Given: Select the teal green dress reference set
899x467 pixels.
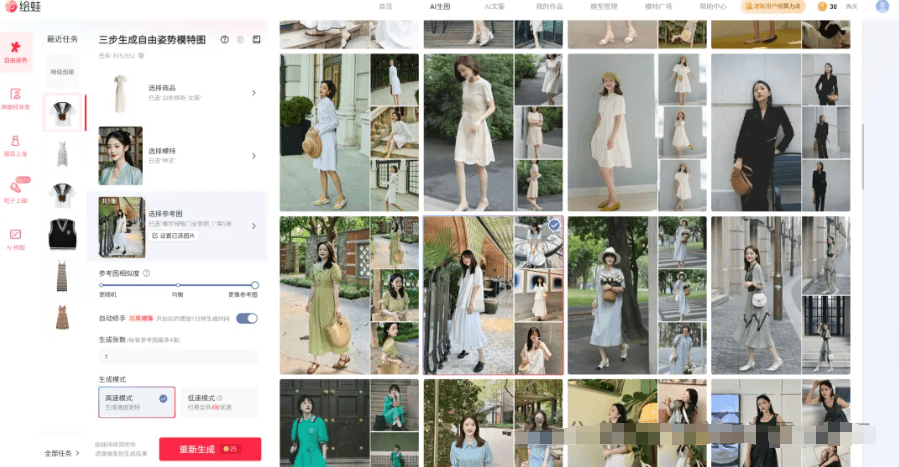Looking at the screenshot, I should [349, 423].
